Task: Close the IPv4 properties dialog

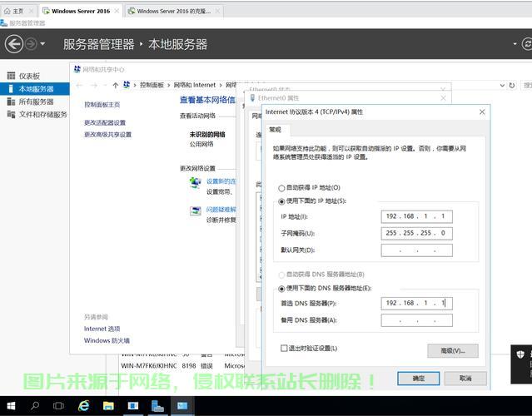Action: tap(482, 111)
